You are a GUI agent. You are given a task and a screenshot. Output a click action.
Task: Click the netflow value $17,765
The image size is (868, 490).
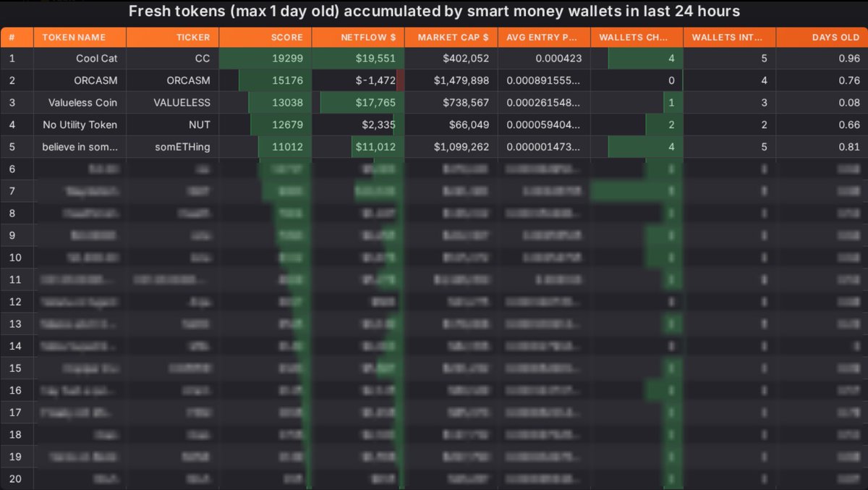[376, 103]
